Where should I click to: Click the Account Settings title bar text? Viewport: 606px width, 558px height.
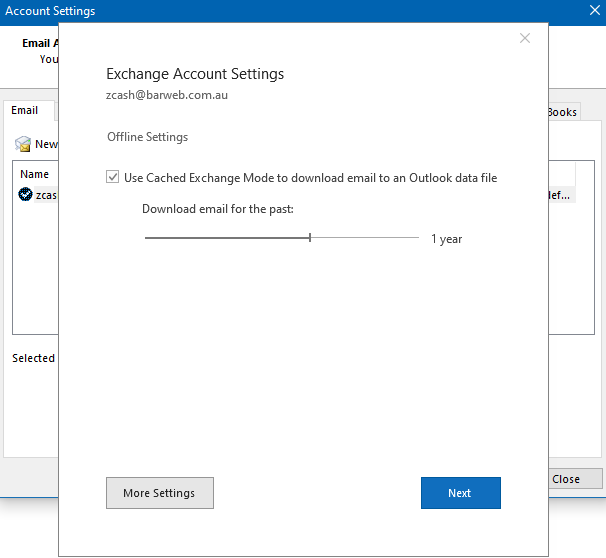pos(51,11)
